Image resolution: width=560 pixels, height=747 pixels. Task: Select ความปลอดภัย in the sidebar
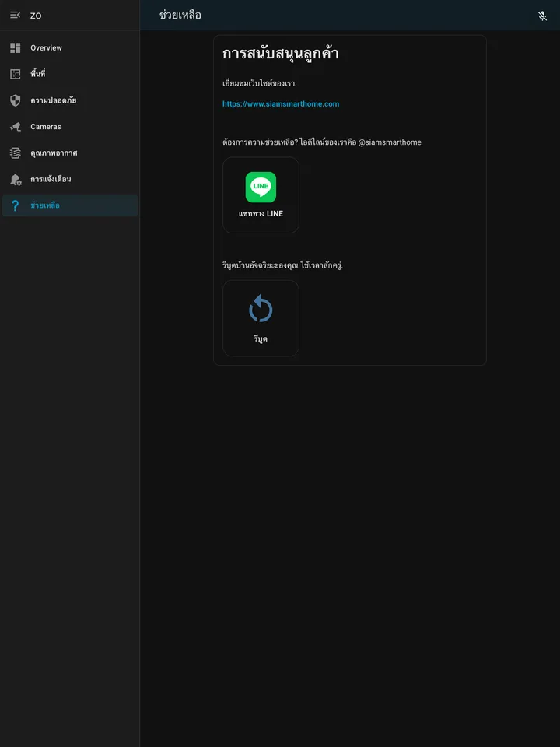(x=70, y=100)
